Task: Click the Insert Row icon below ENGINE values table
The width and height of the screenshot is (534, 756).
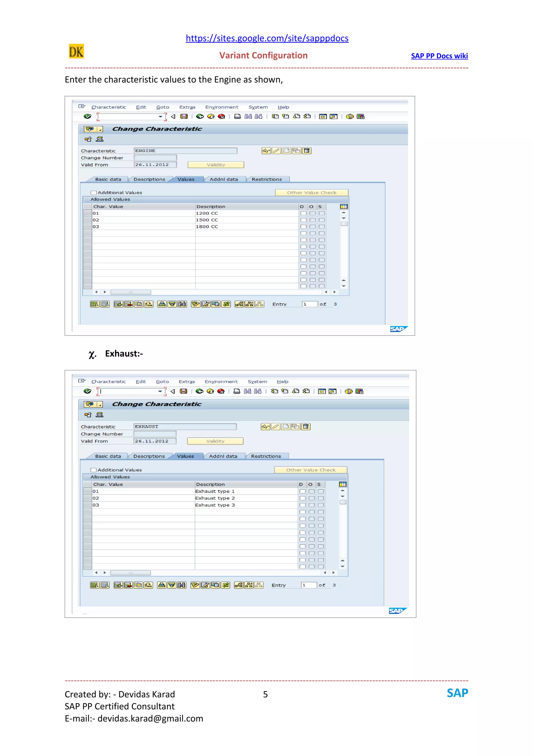Action: (118, 304)
